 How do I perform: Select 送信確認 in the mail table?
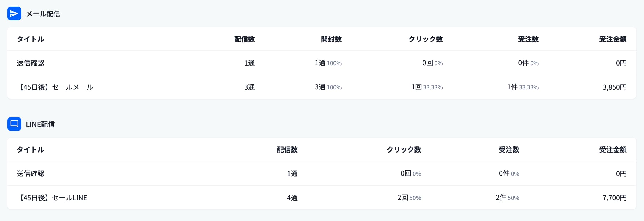coord(30,63)
